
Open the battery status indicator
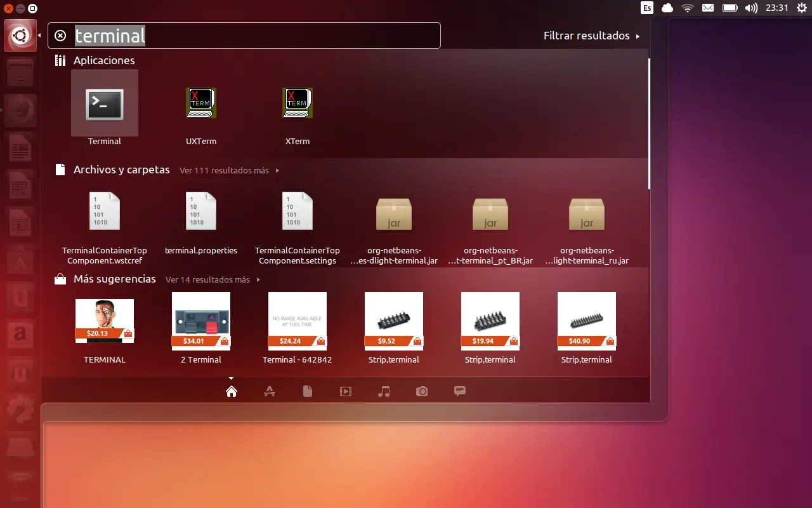pyautogui.click(x=730, y=8)
